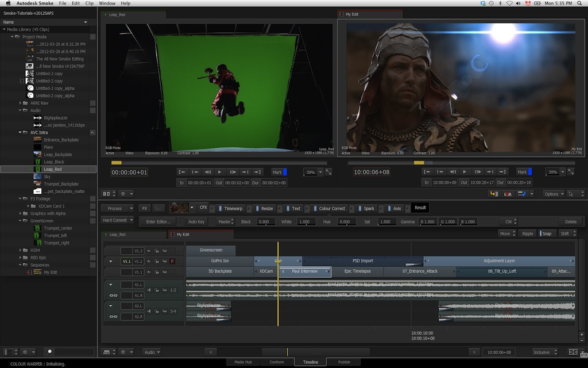Viewport: 588px width, 368px height.
Task: Switch to the Conform tab
Action: click(x=276, y=362)
